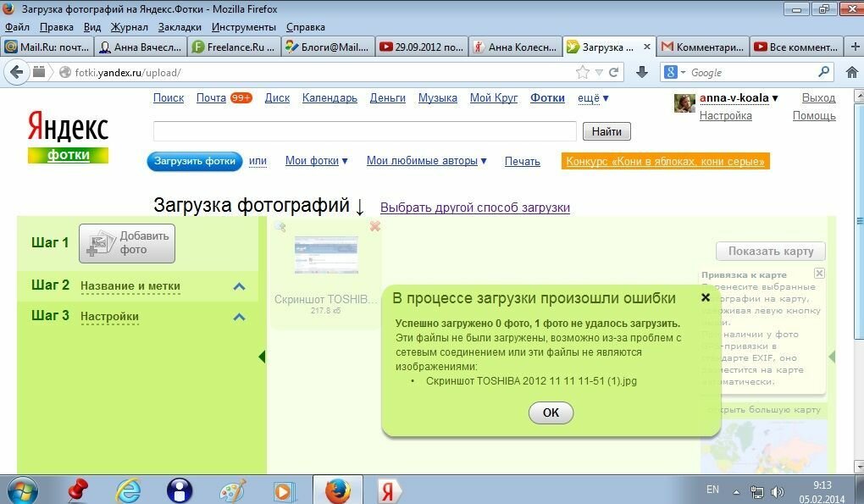Image resolution: width=864 pixels, height=504 pixels.
Task: Click the Add photo button in Step 1
Action: 127,243
